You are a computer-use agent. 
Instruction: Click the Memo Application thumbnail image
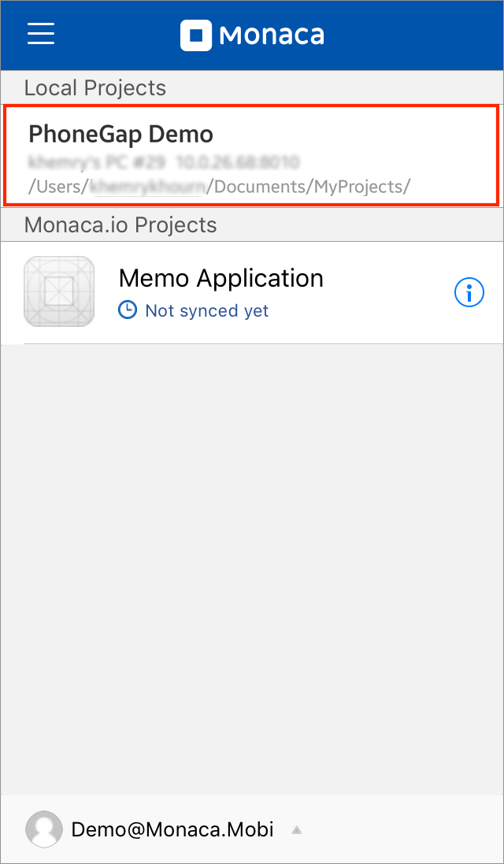point(59,291)
